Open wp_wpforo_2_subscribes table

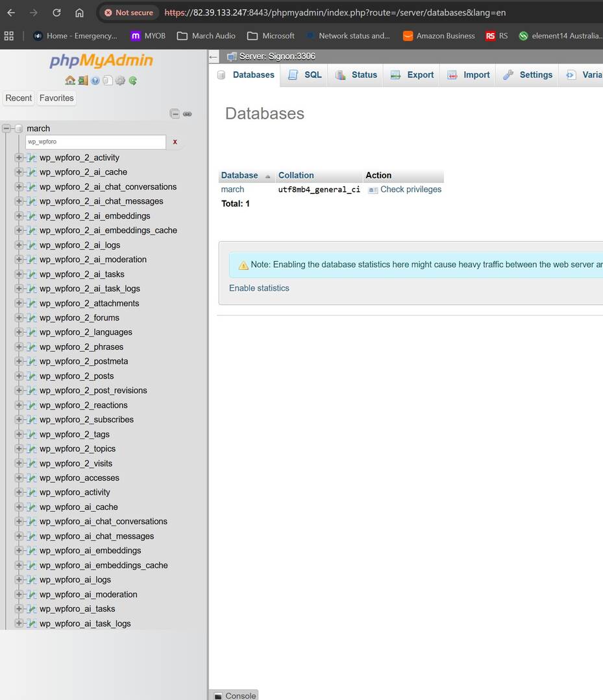[x=86, y=420]
